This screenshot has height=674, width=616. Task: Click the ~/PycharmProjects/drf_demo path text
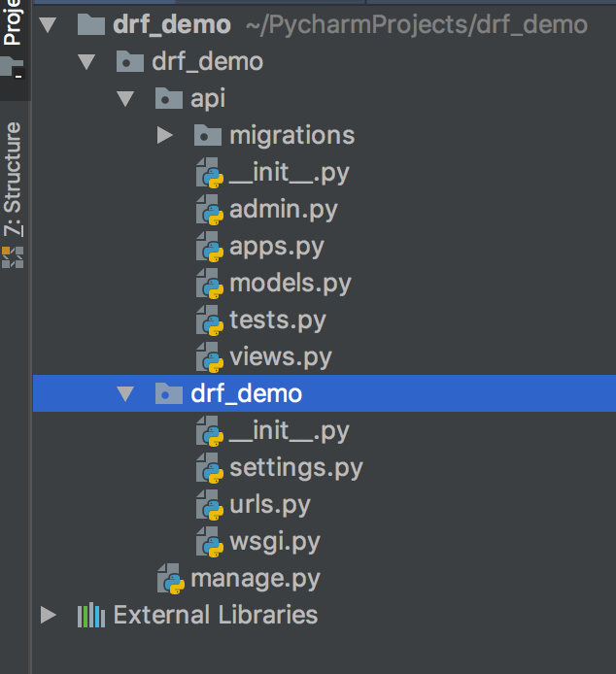click(417, 25)
